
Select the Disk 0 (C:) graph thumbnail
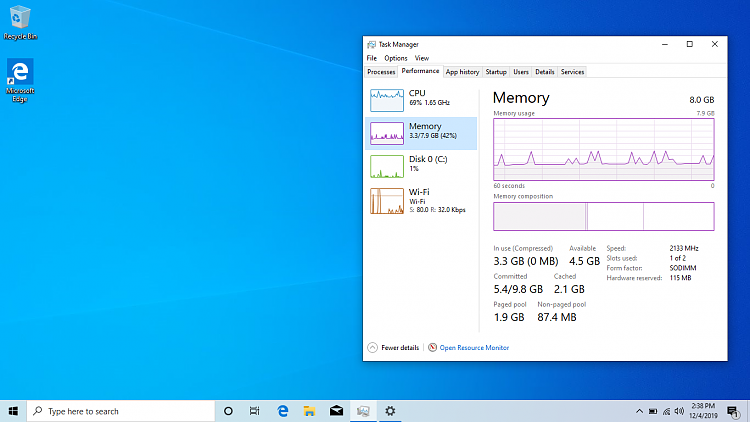387,166
